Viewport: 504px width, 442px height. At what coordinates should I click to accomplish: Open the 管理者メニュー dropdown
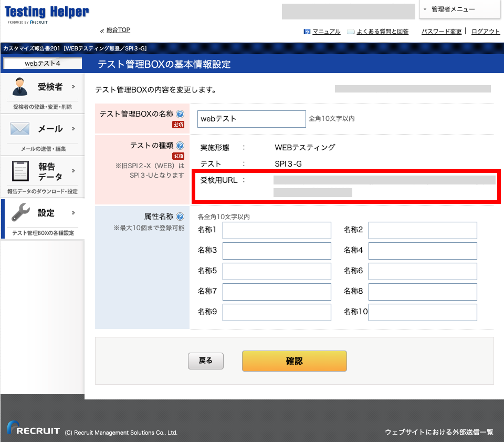[459, 9]
